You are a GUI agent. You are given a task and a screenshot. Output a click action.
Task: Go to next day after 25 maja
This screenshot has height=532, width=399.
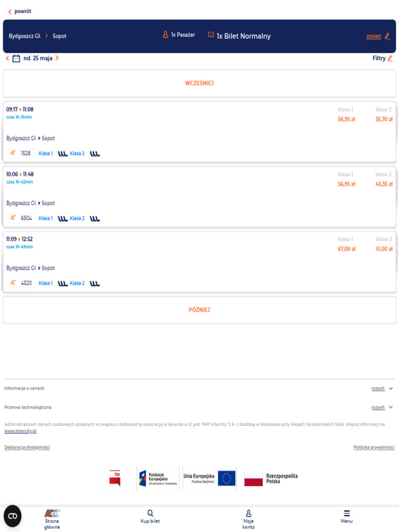point(57,58)
